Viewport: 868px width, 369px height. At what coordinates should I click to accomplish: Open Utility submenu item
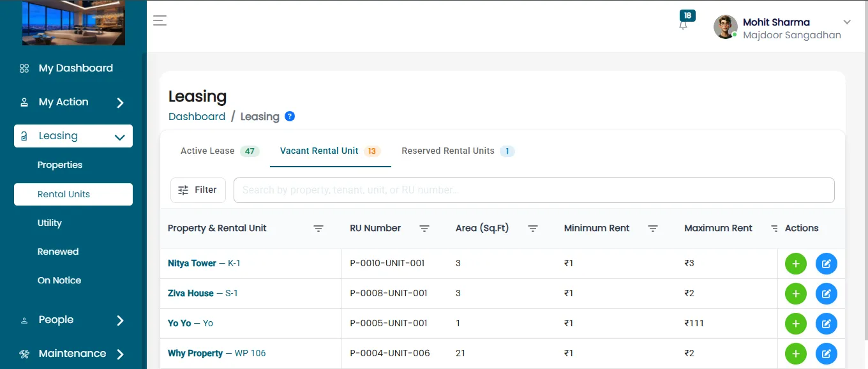(50, 223)
